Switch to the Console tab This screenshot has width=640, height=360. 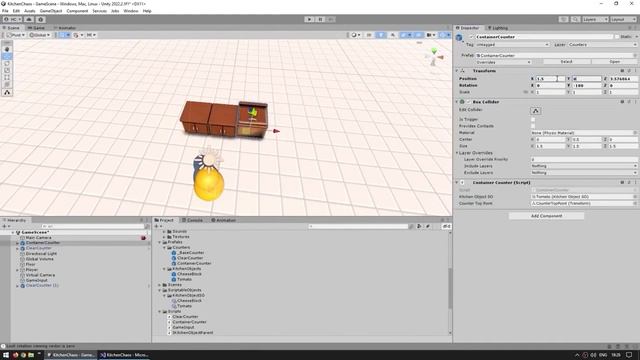[x=192, y=220]
